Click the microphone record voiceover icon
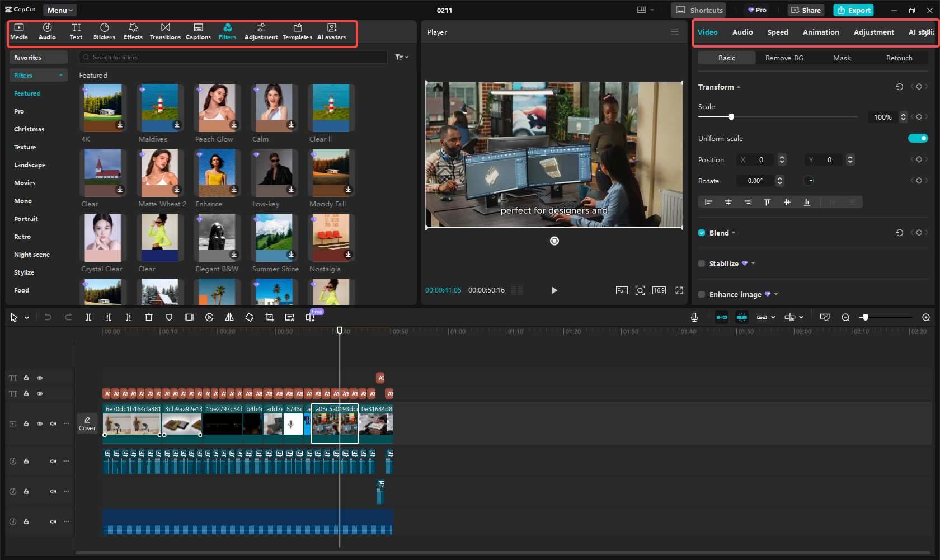This screenshot has height=560, width=940. point(694,317)
